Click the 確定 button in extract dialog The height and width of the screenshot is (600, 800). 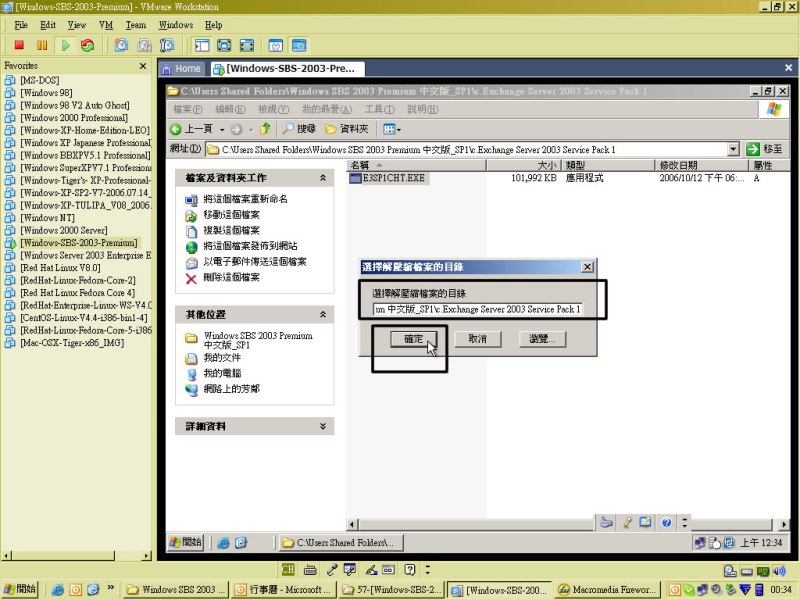point(414,339)
